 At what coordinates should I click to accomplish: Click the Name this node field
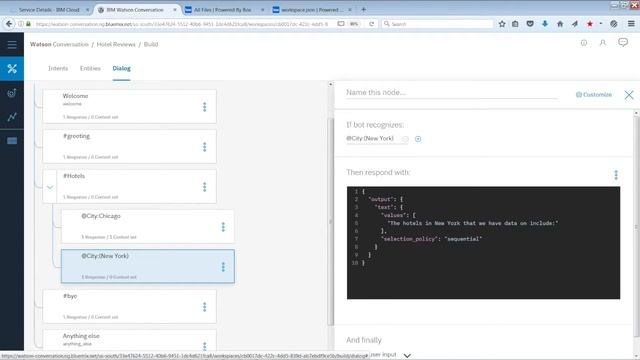tap(451, 93)
